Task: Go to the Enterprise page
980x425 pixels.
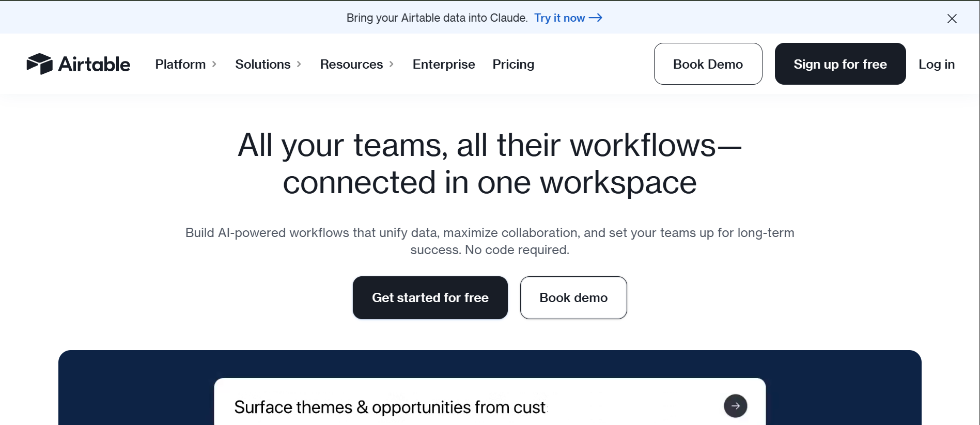Action: (444, 64)
